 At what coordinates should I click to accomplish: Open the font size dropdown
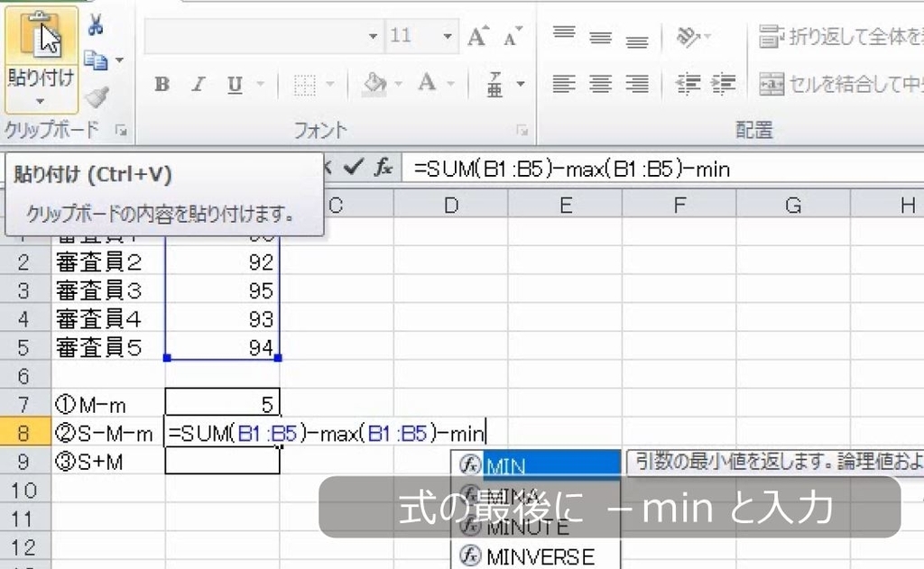click(448, 36)
